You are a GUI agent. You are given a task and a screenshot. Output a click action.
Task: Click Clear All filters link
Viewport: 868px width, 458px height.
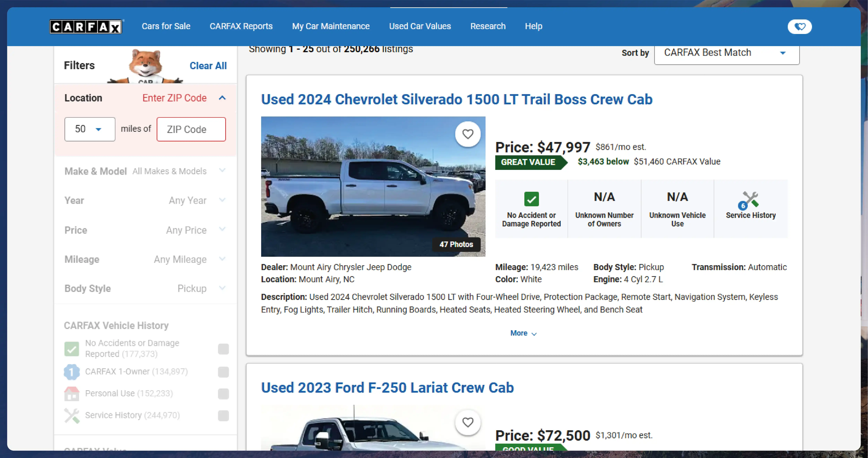click(x=208, y=66)
